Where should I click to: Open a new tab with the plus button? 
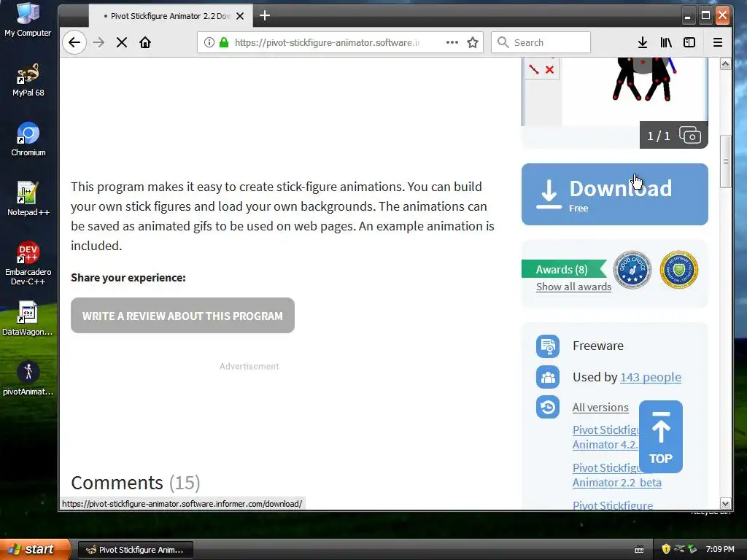coord(264,16)
